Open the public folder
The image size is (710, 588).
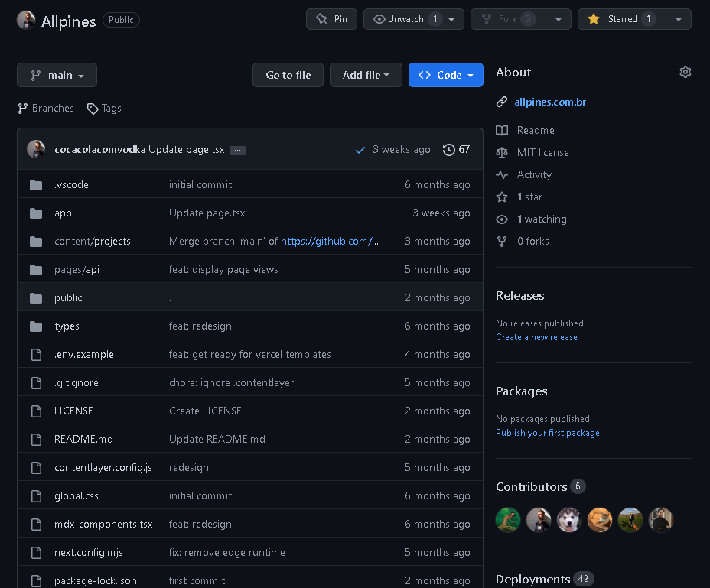(68, 298)
